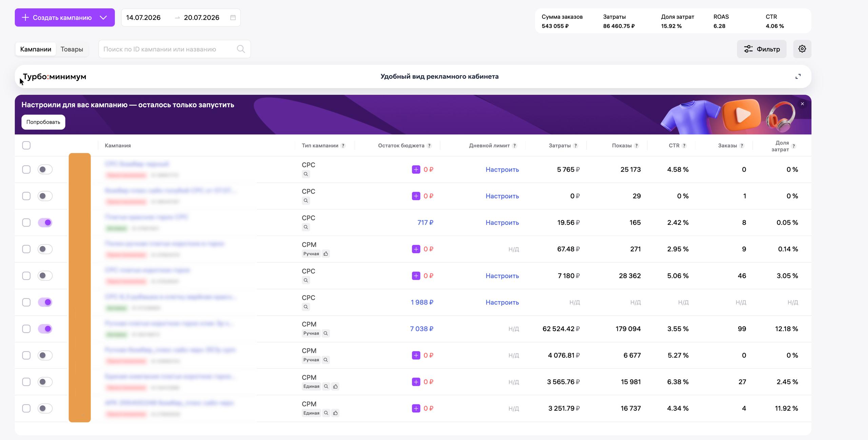The width and height of the screenshot is (868, 440).
Task: Tick the checkbox for the 7 038 ₽ campaign row
Action: 26,329
